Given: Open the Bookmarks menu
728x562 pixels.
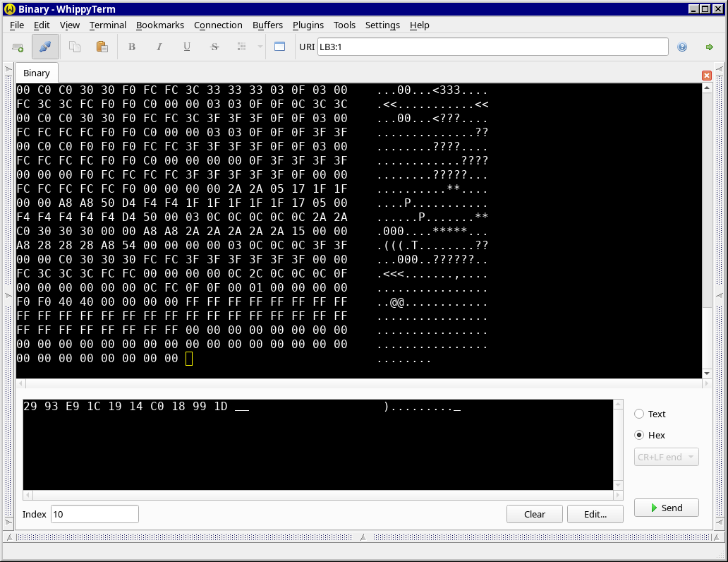Looking at the screenshot, I should pyautogui.click(x=159, y=25).
